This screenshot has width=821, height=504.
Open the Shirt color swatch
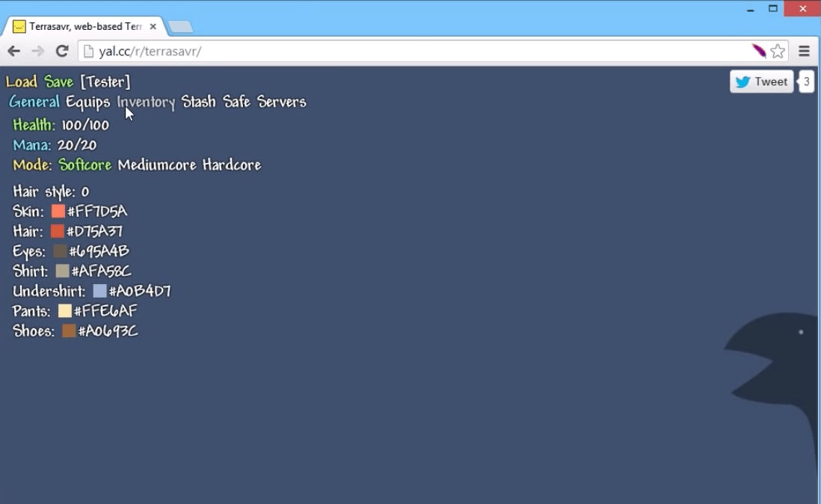click(x=62, y=271)
